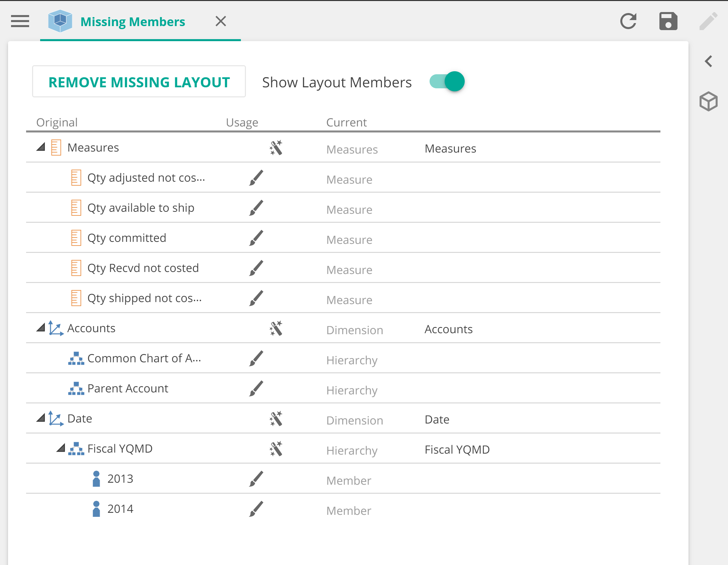Viewport: 728px width, 565px height.
Task: Click the save disk icon
Action: [668, 21]
